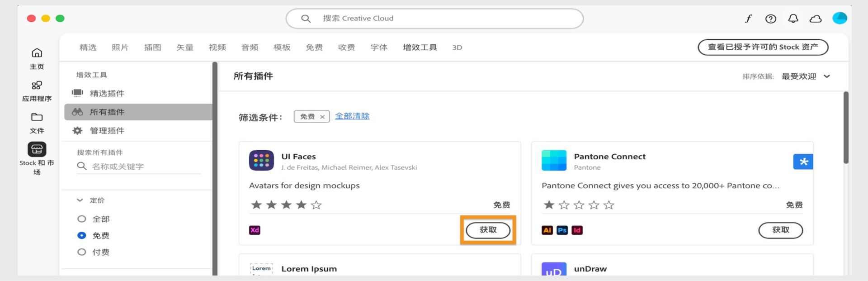Click the Ai badge on Pantone Connect
The image size is (868, 281).
547,230
